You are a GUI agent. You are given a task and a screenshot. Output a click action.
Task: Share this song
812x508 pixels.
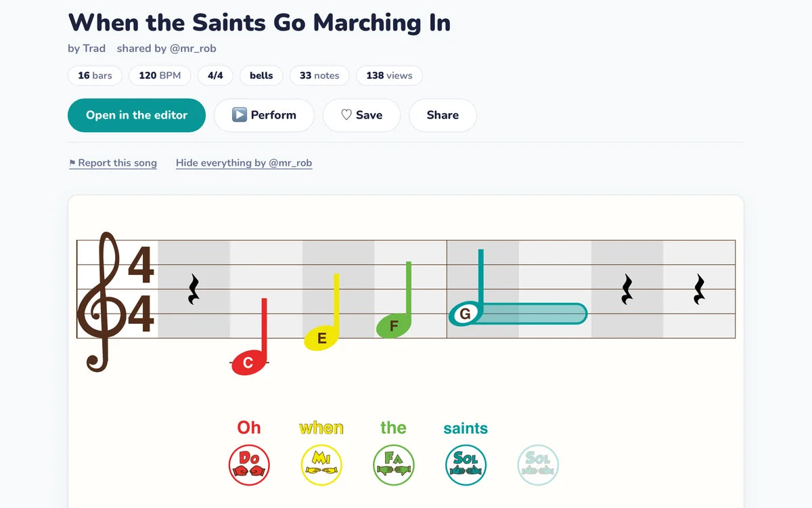443,115
